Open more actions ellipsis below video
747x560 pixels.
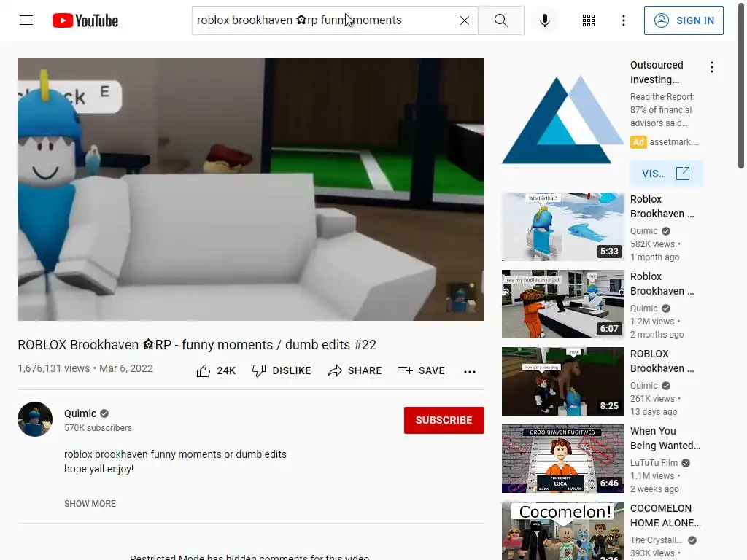[x=469, y=371]
